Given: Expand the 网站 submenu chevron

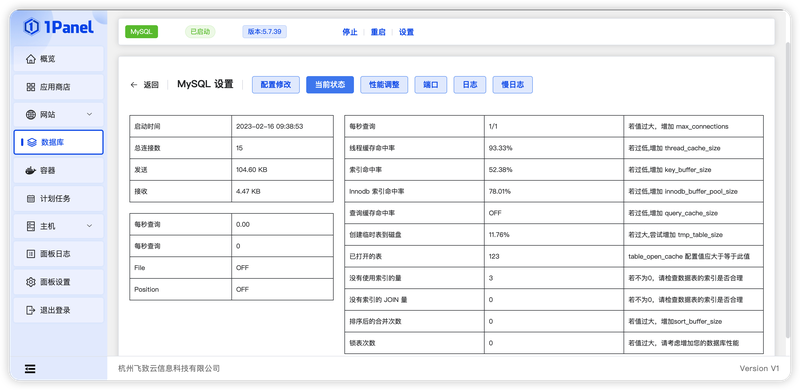Looking at the screenshot, I should 89,114.
